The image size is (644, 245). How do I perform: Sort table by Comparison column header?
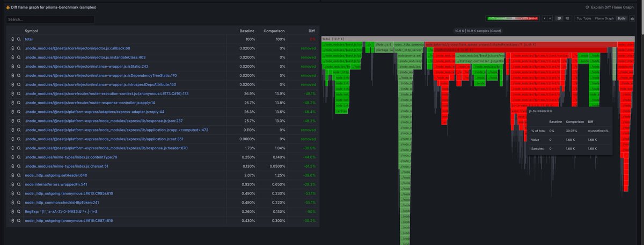click(x=274, y=31)
